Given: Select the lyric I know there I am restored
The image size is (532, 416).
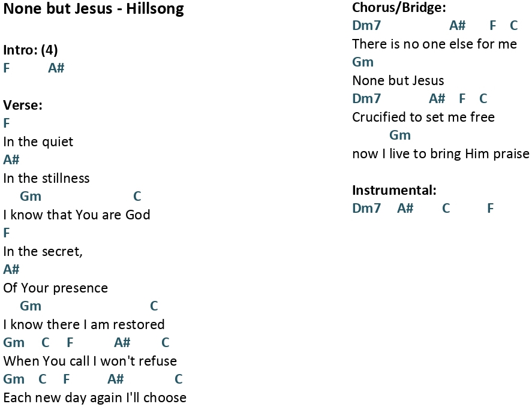Looking at the screenshot, I should [x=84, y=325].
